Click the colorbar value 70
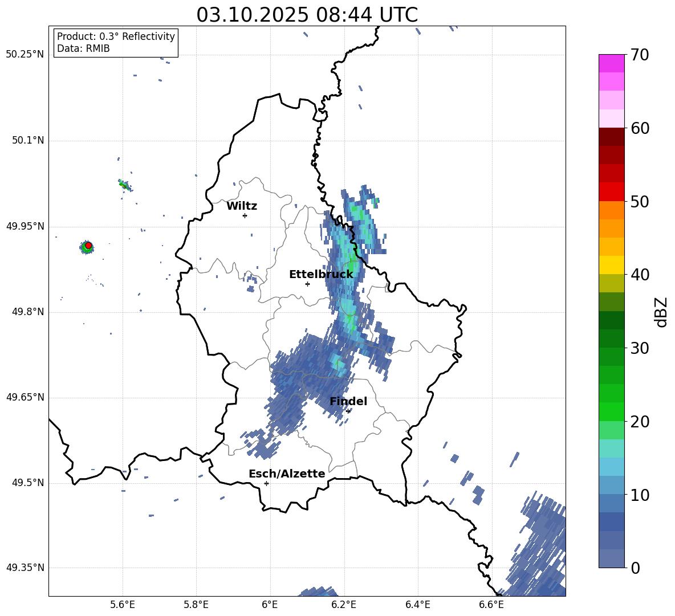The height and width of the screenshot is (616, 675). coord(640,55)
